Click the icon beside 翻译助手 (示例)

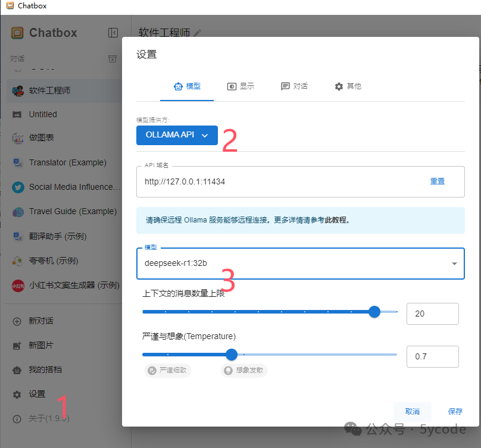coord(18,236)
